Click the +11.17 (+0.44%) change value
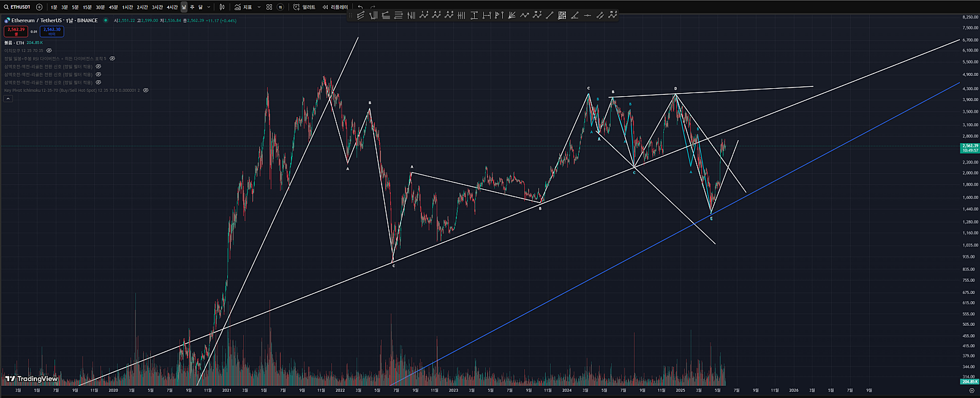 [x=221, y=20]
